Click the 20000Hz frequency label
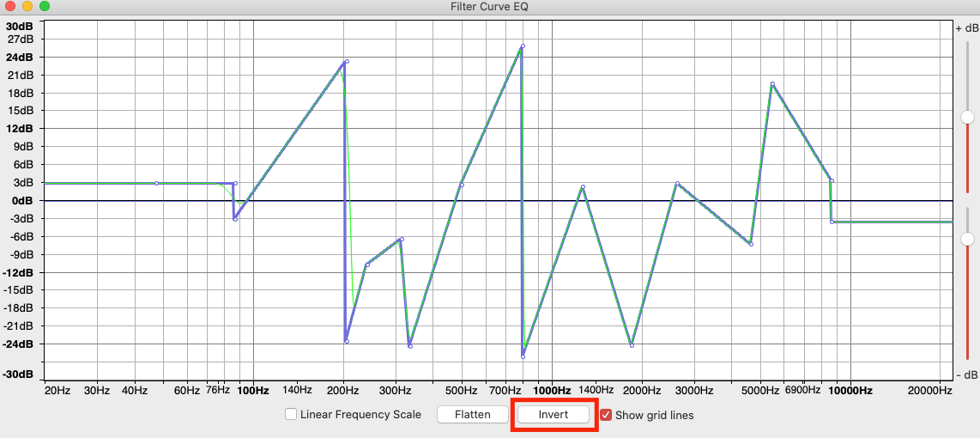This screenshot has height=438, width=980. (x=930, y=391)
